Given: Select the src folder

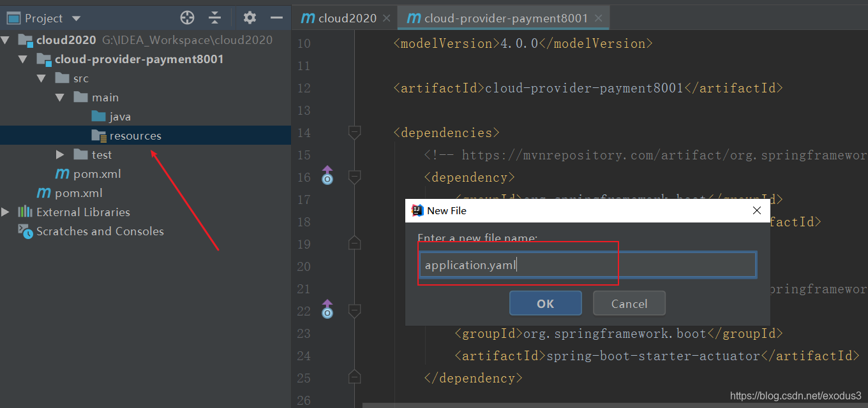Looking at the screenshot, I should click(81, 78).
